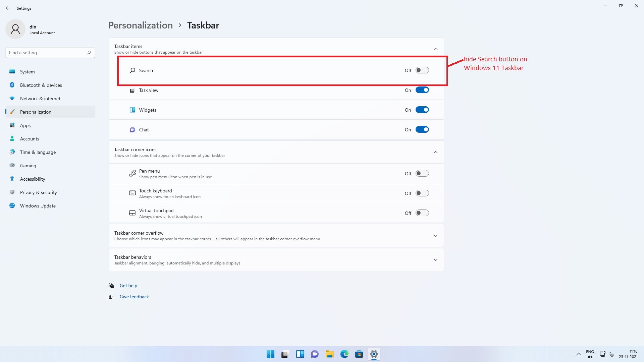Select Accessibility settings category

[32, 179]
